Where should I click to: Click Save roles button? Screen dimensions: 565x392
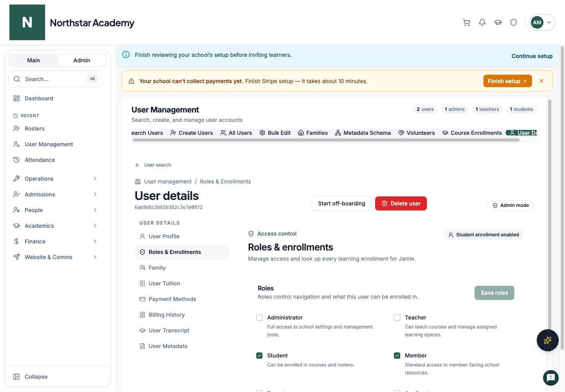[494, 293]
